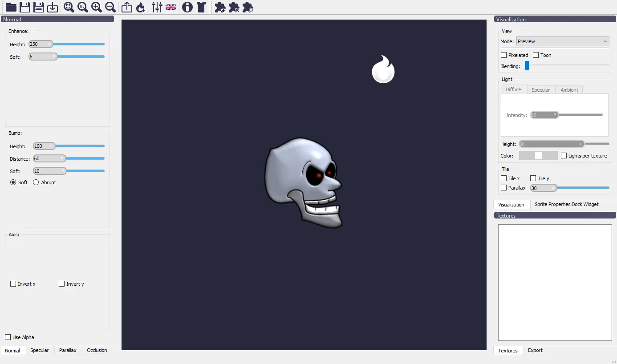Switch to Sprite Properties Dock Widget tab

click(x=567, y=204)
